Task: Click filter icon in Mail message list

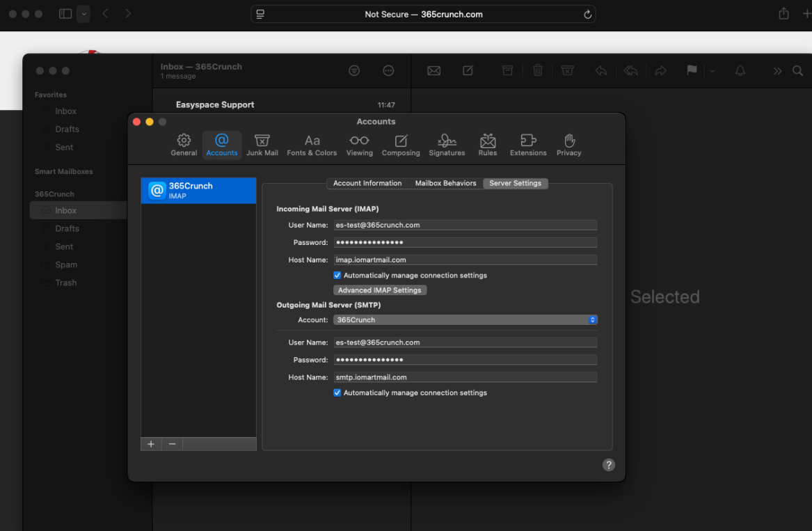Action: pos(354,70)
